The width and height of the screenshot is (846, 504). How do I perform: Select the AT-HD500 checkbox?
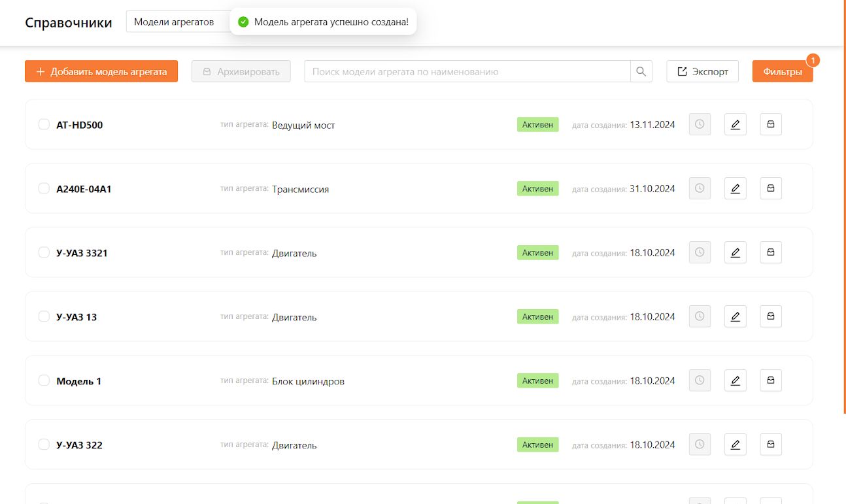point(44,124)
